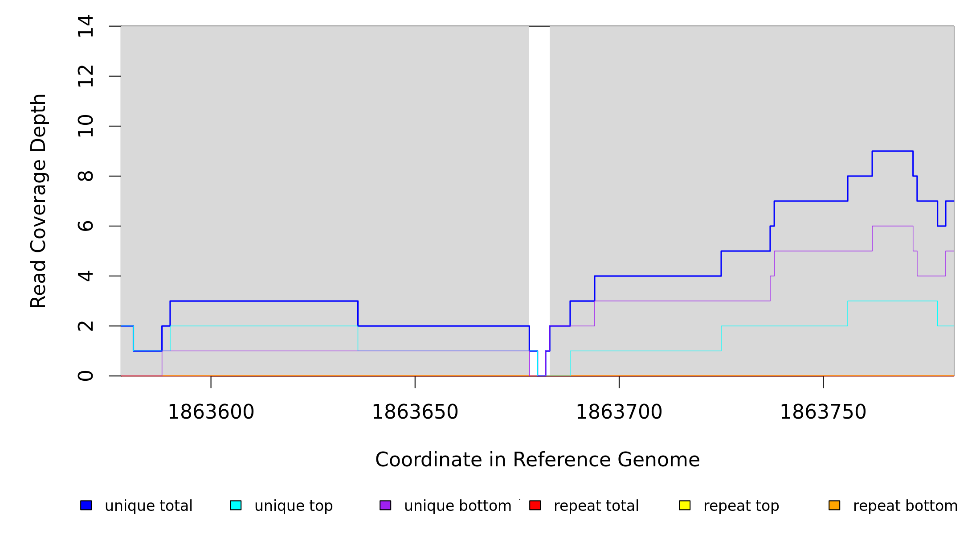980x535 pixels.
Task: Click the white gap in the gray plot area
Action: coord(539,178)
